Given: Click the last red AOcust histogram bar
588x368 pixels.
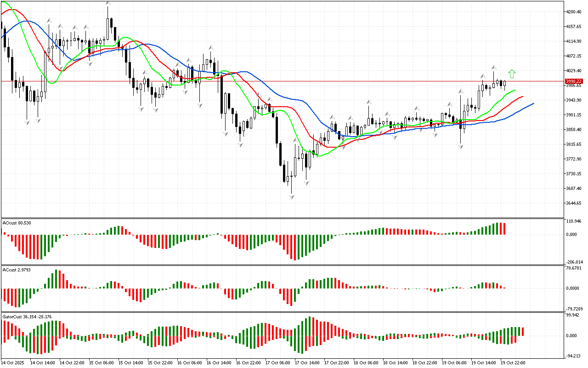Looking at the screenshot, I should click(504, 229).
